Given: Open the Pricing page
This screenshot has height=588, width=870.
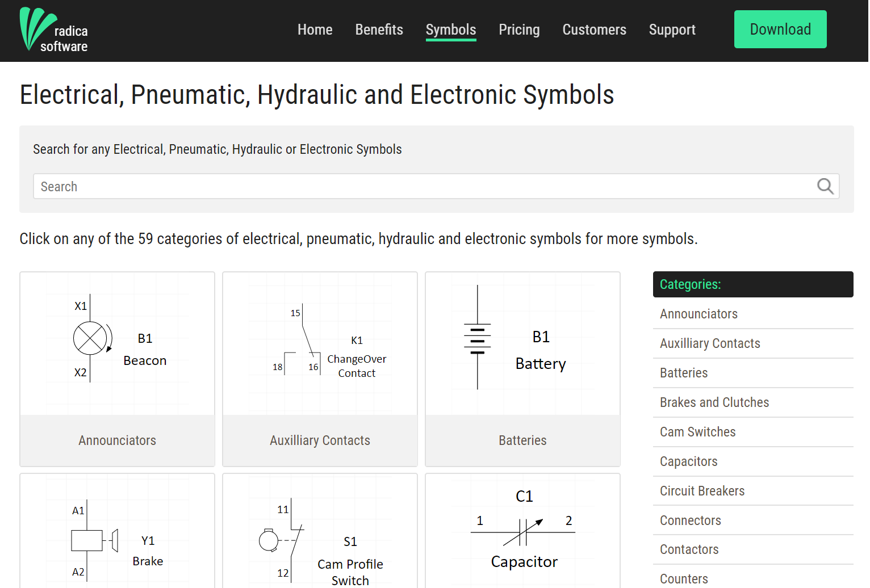Looking at the screenshot, I should (519, 30).
